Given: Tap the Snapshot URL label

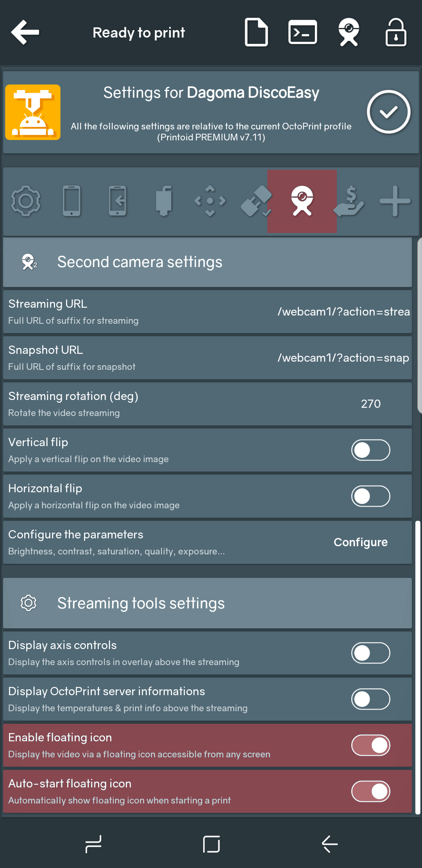Looking at the screenshot, I should [46, 350].
